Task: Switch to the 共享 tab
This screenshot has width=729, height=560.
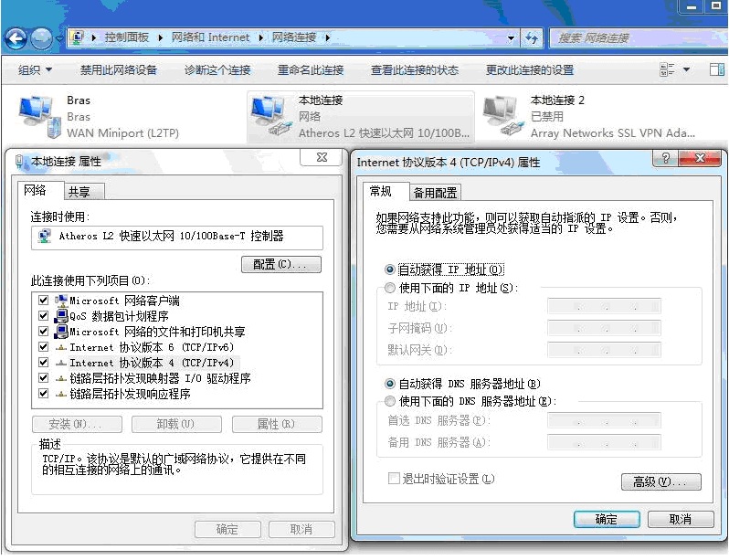Action: [79, 191]
